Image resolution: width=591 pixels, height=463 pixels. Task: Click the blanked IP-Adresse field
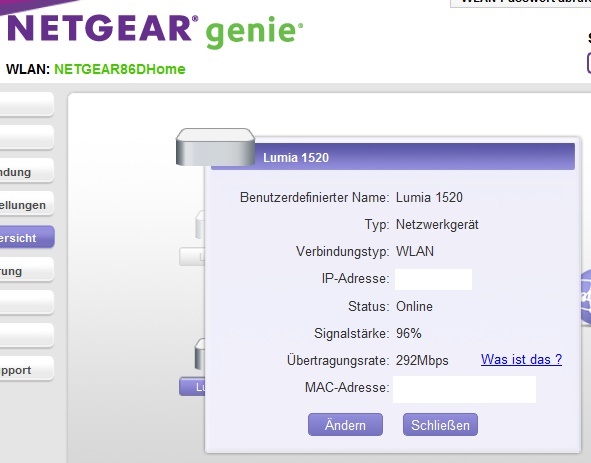(x=433, y=279)
